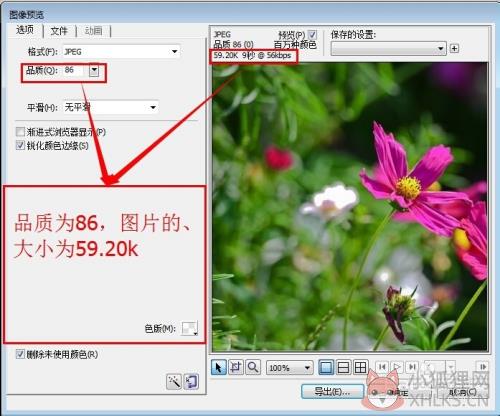
Task: Switch to single preview window view
Action: (326, 367)
